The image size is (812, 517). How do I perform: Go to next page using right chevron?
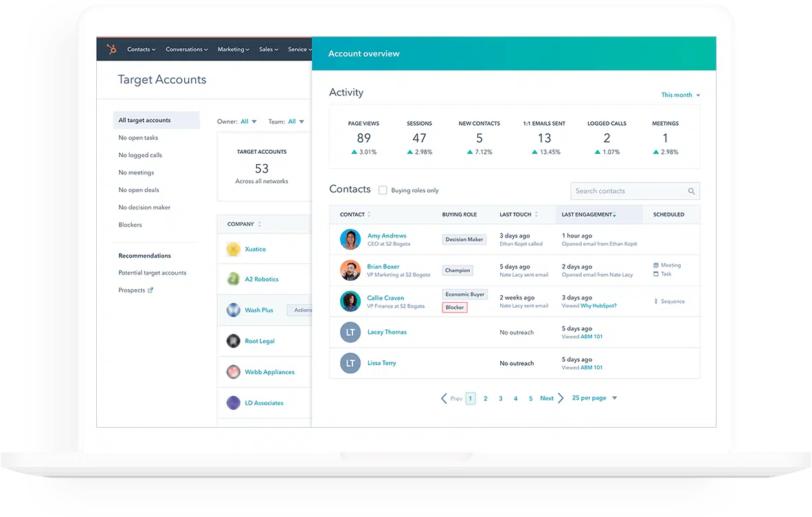561,398
